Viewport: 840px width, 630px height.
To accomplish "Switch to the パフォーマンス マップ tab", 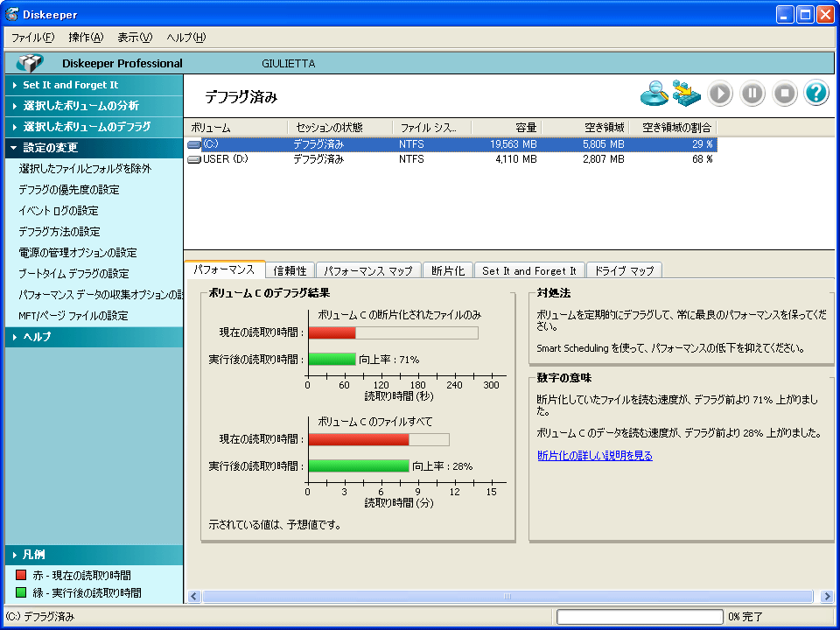I will [x=368, y=271].
